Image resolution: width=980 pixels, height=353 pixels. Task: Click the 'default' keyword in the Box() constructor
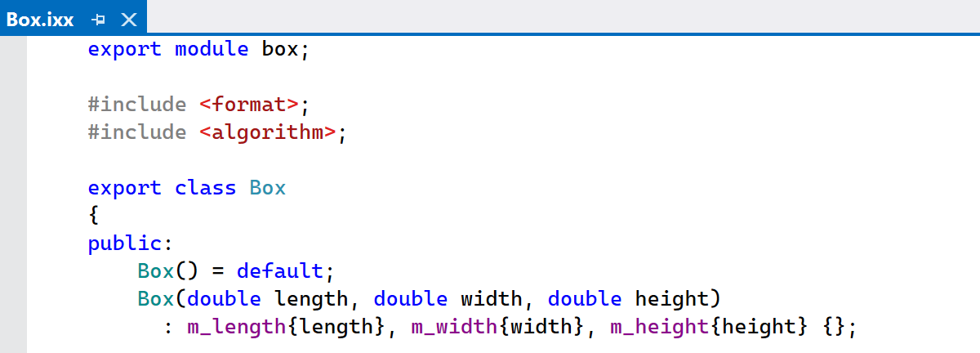point(280,271)
